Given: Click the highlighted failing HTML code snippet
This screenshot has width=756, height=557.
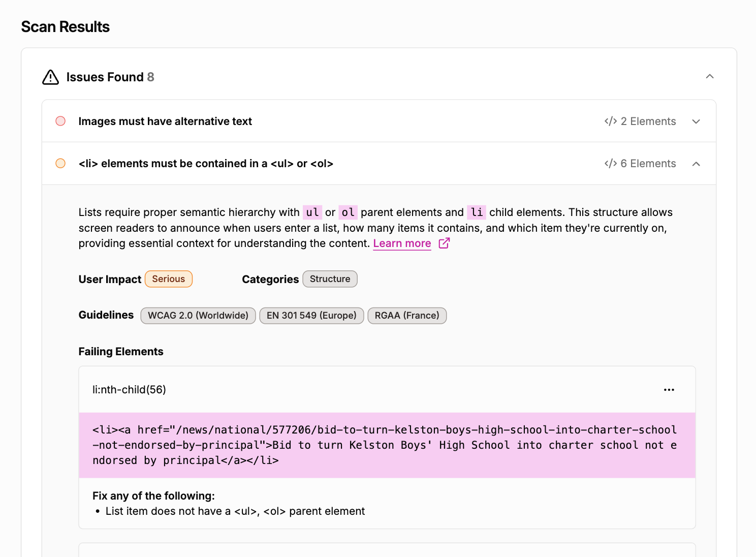Looking at the screenshot, I should tap(387, 445).
